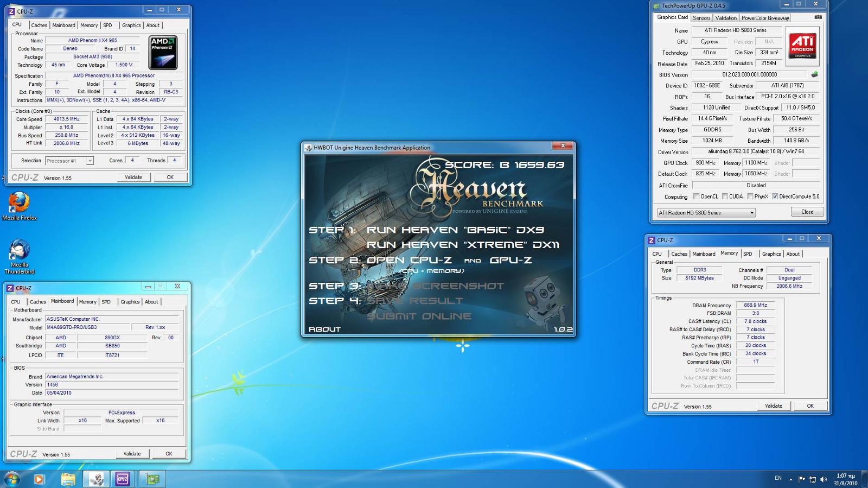The image size is (868, 488).
Task: Click the CPU-Z title icon in the Mainboard window
Action: click(10, 288)
